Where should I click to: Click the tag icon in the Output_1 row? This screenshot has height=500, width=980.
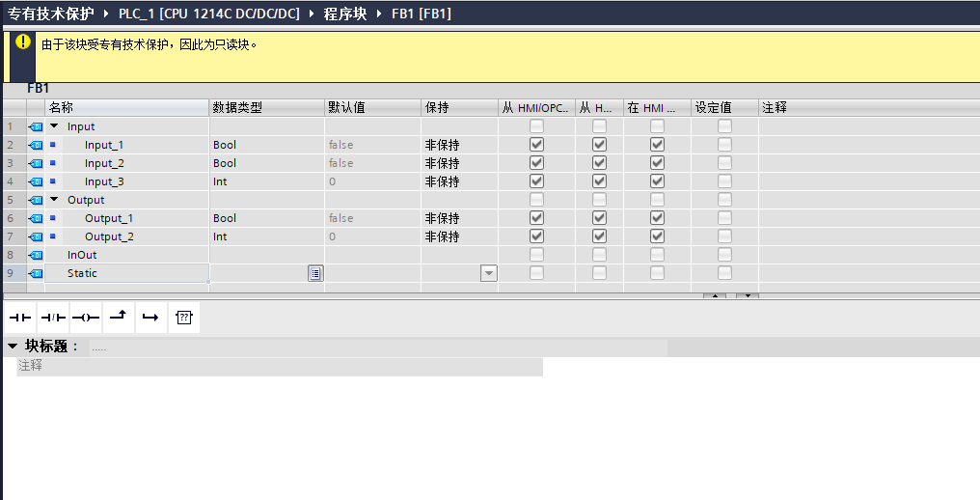pos(36,218)
